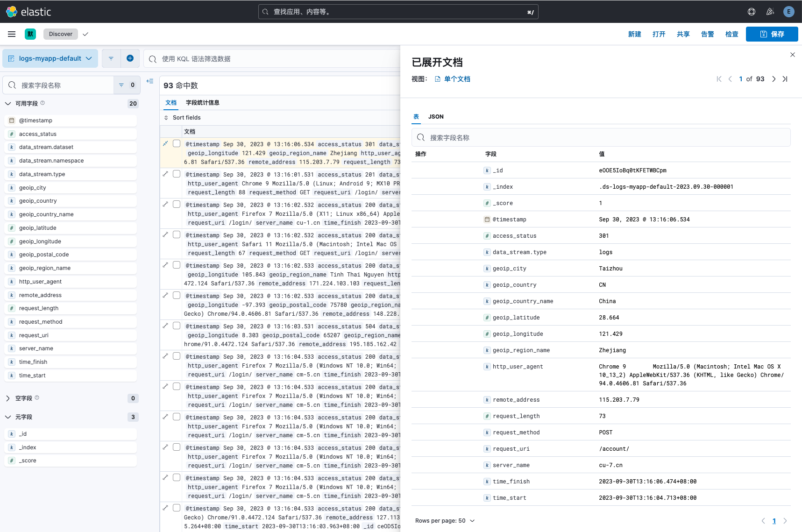This screenshot has width=802, height=532.
Task: Open the hamburger navigation menu
Action: click(12, 34)
